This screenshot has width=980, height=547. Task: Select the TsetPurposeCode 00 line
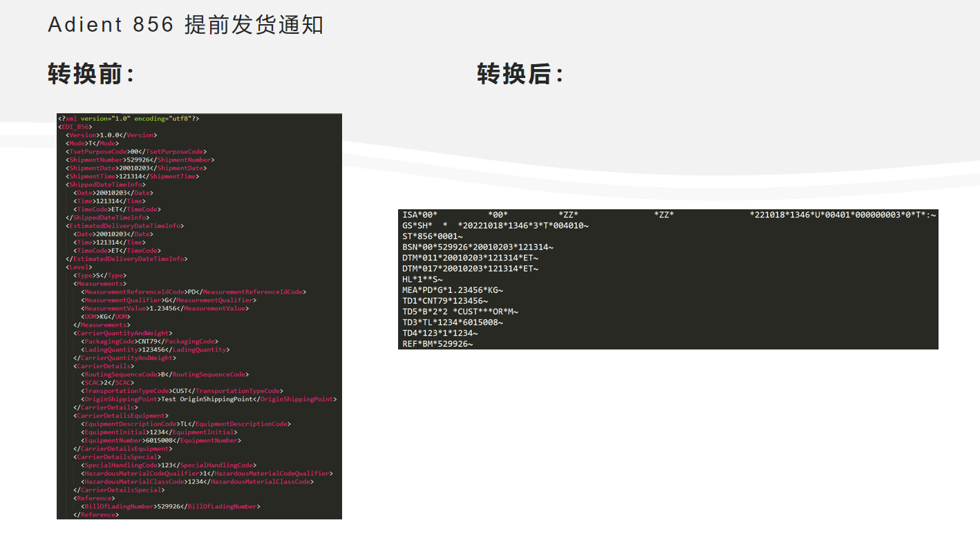tap(136, 151)
